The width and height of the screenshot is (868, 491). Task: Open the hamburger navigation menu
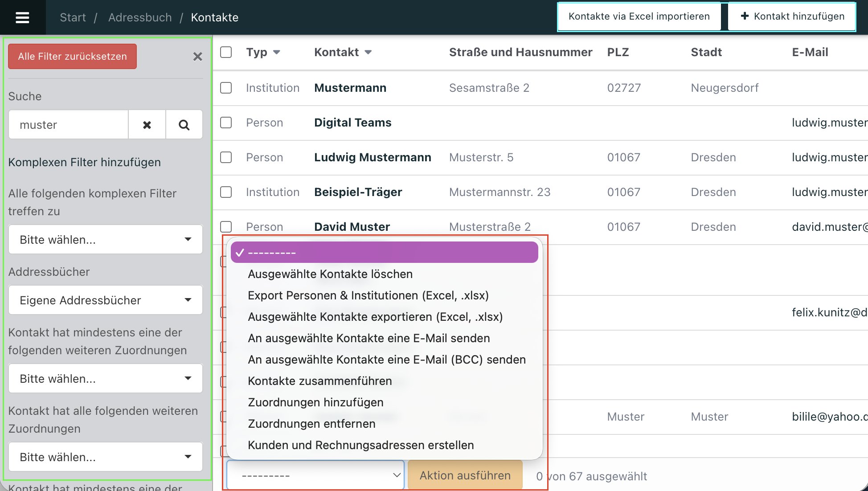22,17
